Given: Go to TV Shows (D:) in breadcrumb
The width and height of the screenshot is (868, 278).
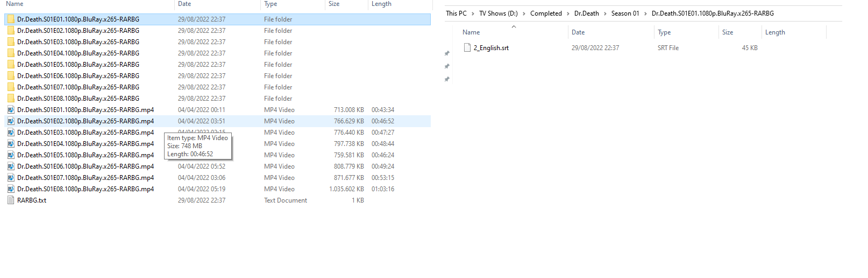Looking at the screenshot, I should 499,13.
